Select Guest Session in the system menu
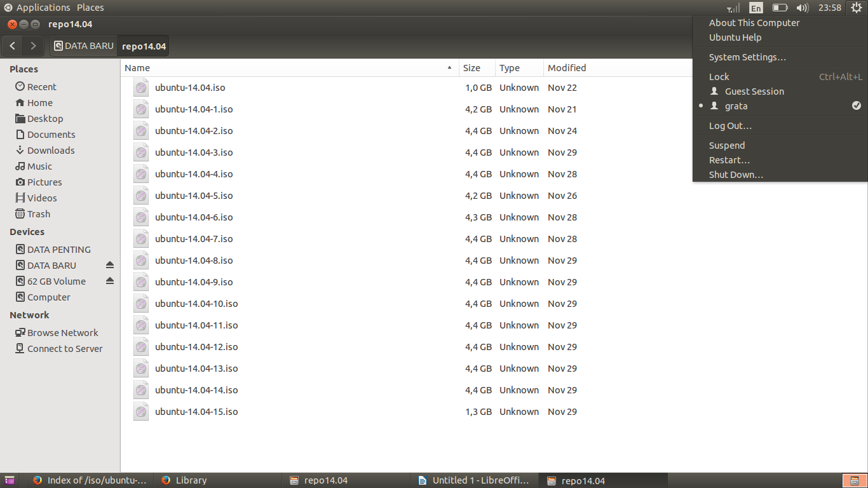Viewport: 868px width, 488px height. (780, 91)
